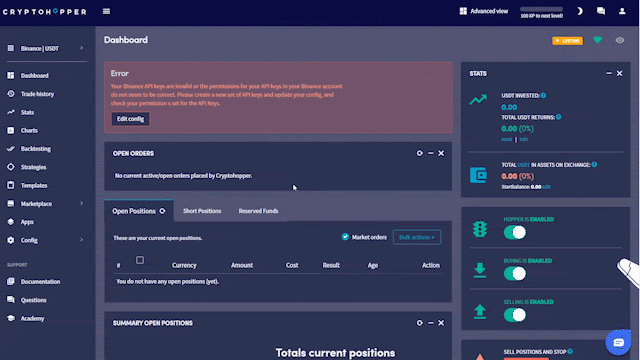Open Trade history in sidebar
This screenshot has width=640, height=360.
coord(31,94)
